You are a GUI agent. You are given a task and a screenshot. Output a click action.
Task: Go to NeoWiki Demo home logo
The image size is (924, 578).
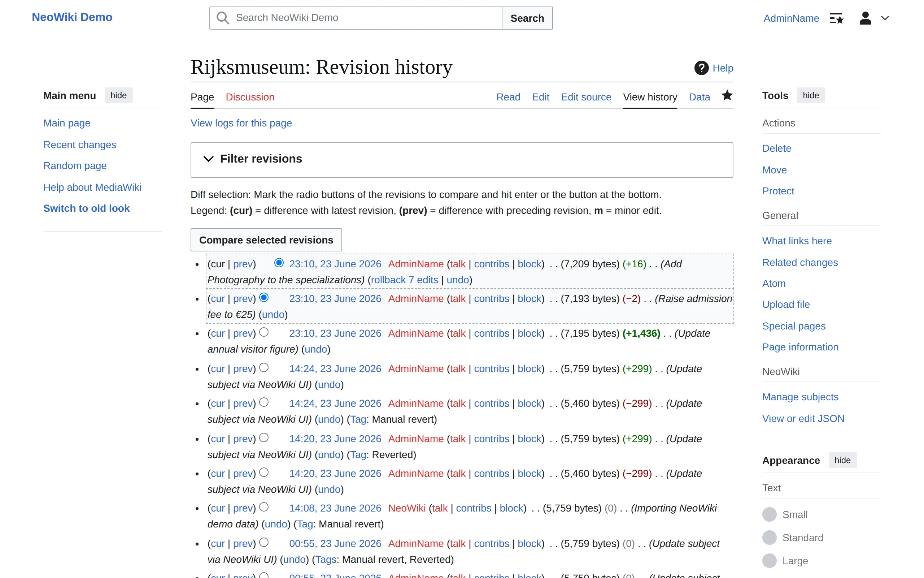[72, 17]
